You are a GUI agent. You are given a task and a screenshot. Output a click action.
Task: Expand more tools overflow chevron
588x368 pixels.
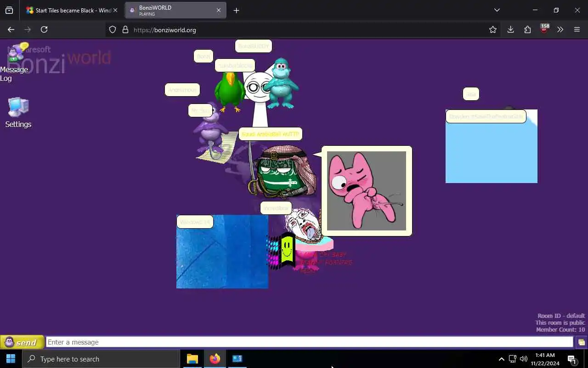tap(560, 29)
